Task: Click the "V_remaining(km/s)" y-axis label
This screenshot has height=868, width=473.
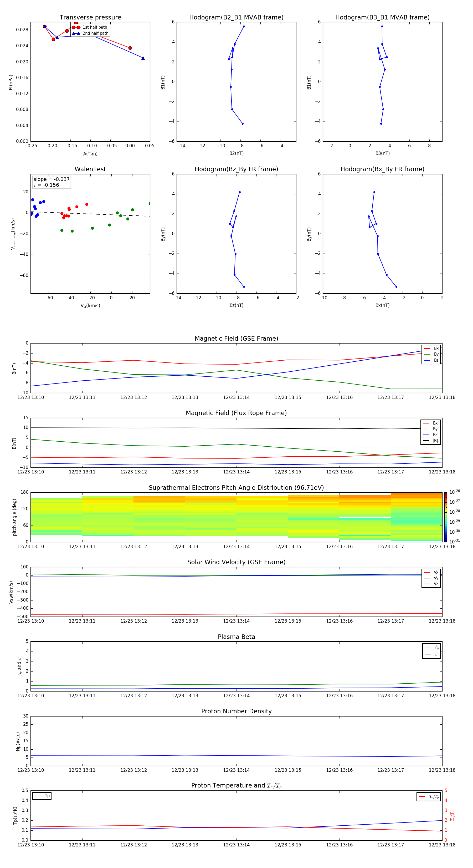Action: 13,234
